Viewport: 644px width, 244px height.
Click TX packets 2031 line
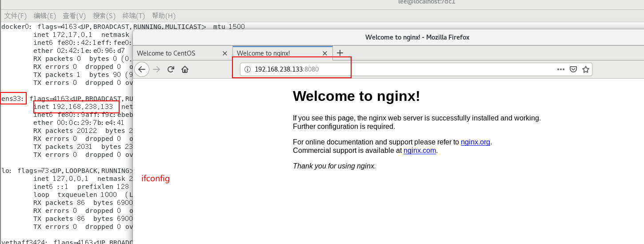(x=83, y=147)
